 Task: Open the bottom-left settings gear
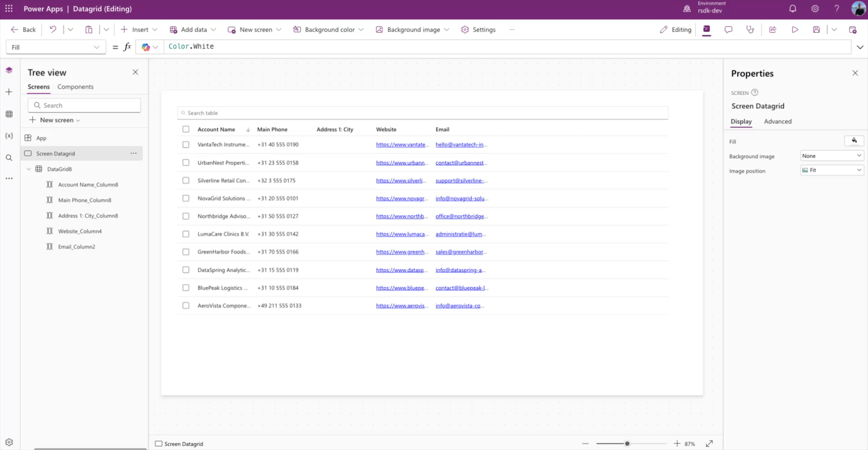point(9,442)
